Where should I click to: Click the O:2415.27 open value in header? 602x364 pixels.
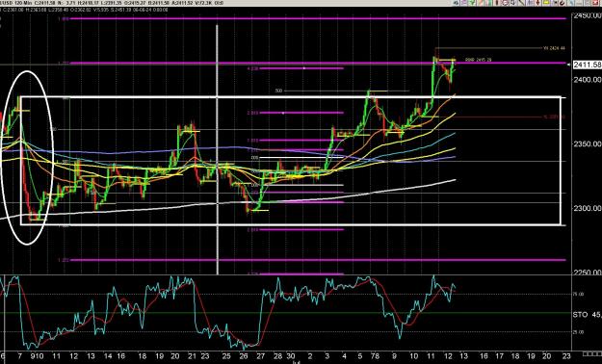click(x=135, y=3)
